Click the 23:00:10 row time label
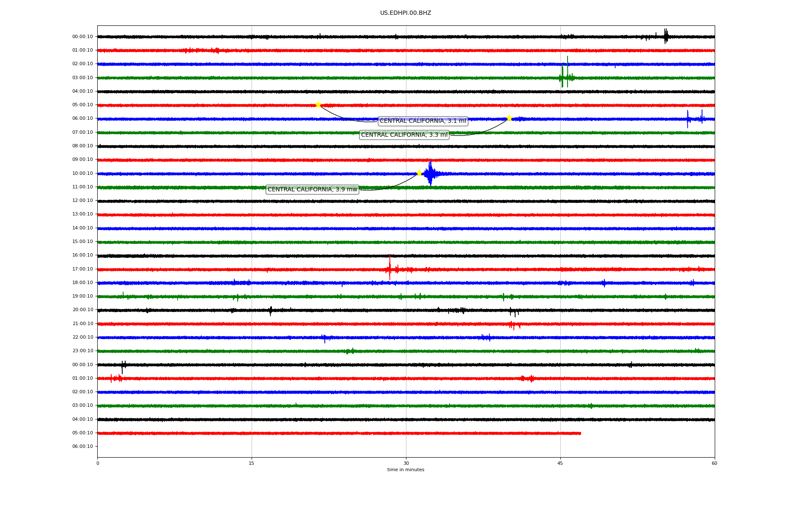 pyautogui.click(x=82, y=351)
